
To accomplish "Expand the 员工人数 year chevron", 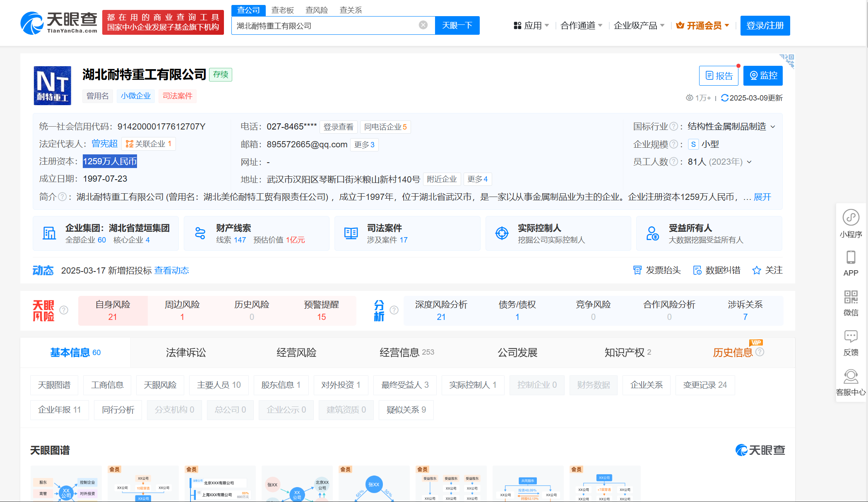I will (749, 162).
